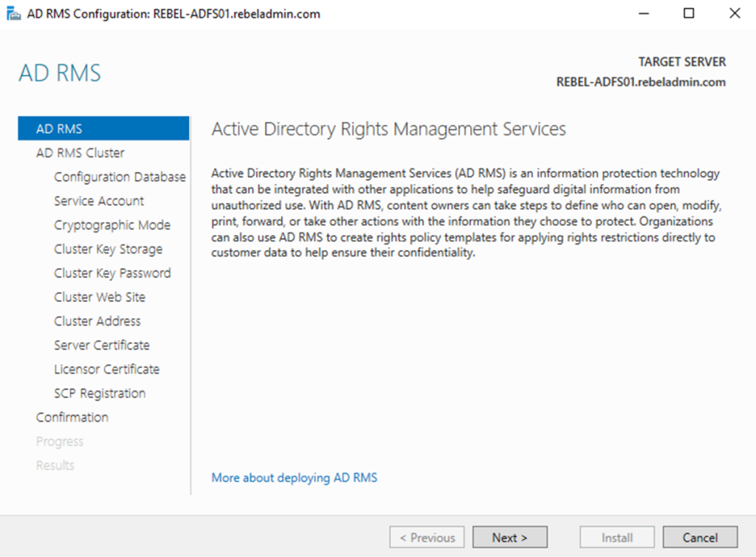Screen dimensions: 756x557
Task: Open More about deploying AD RMS
Action: click(x=294, y=477)
